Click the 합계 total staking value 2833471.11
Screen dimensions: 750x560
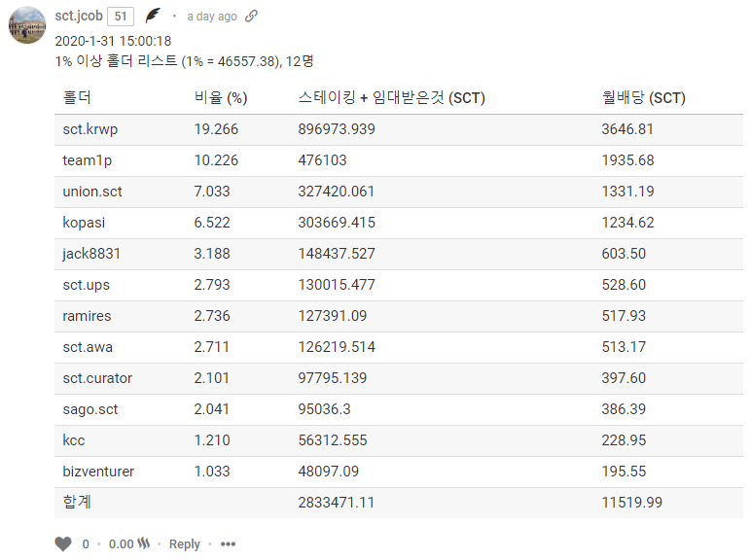point(337,503)
